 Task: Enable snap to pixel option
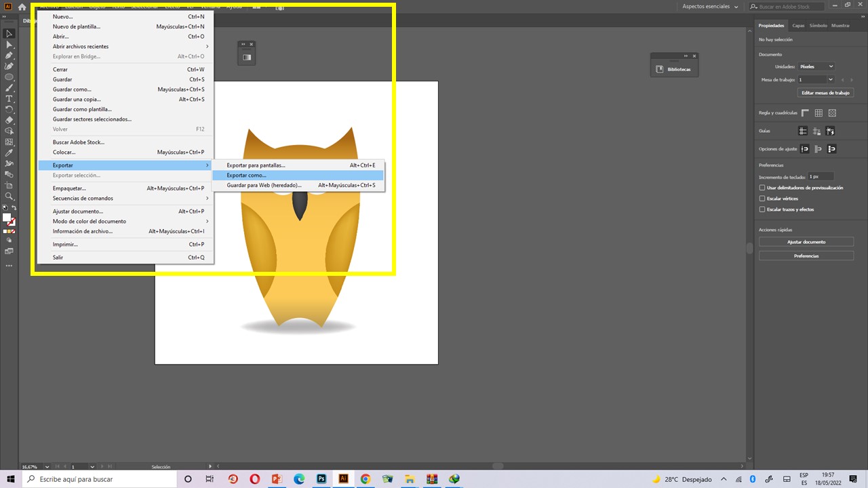[831, 148]
